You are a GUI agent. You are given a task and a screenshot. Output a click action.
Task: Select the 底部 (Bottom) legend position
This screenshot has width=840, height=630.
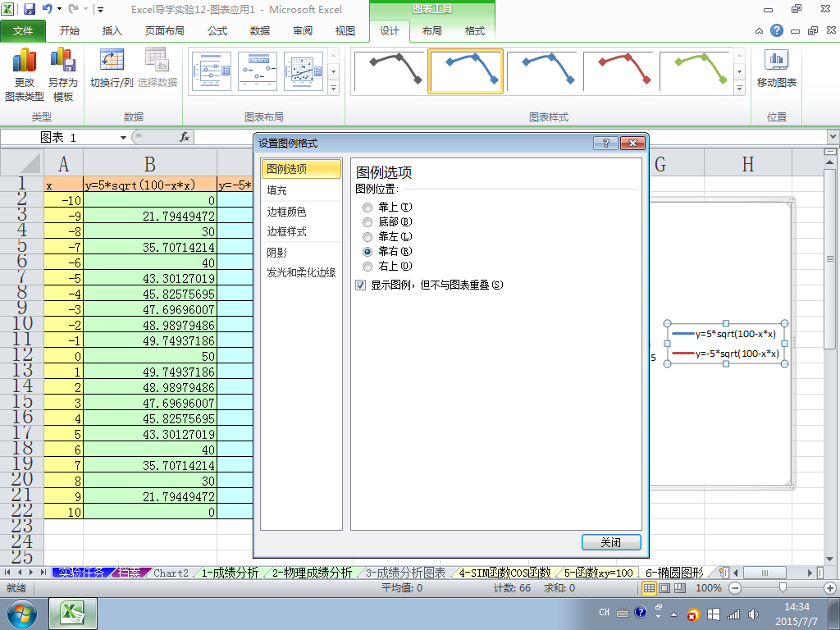367,222
